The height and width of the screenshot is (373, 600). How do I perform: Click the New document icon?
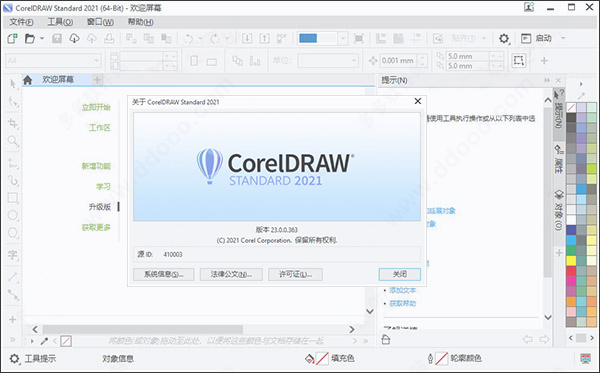pyautogui.click(x=12, y=38)
